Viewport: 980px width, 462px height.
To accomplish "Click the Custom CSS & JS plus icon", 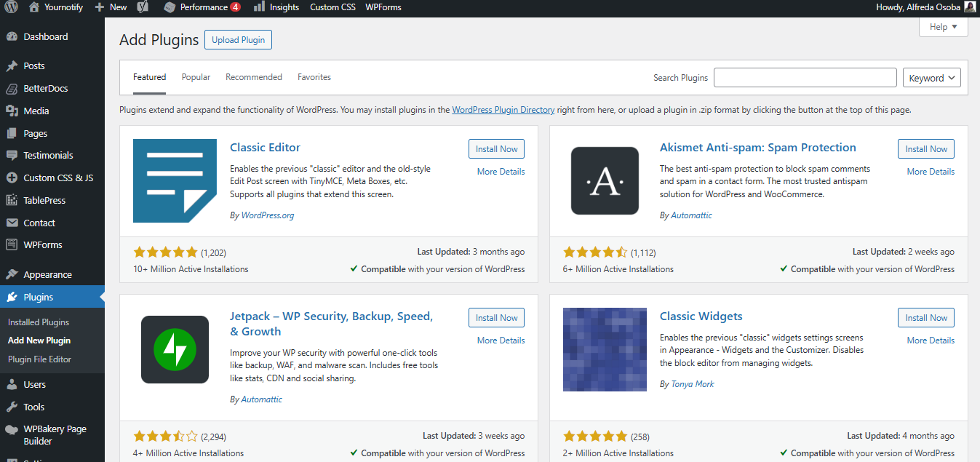I will (12, 178).
